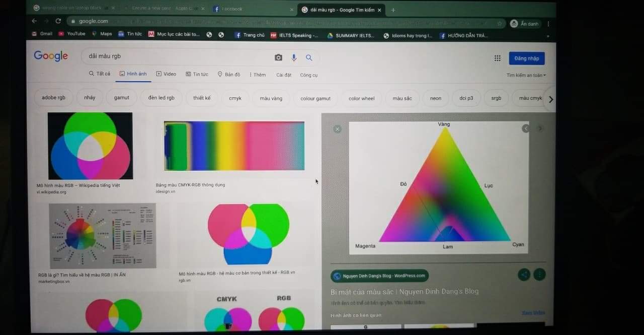The image size is (644, 335).
Task: Open the Google apps grid icon
Action: pyautogui.click(x=497, y=58)
